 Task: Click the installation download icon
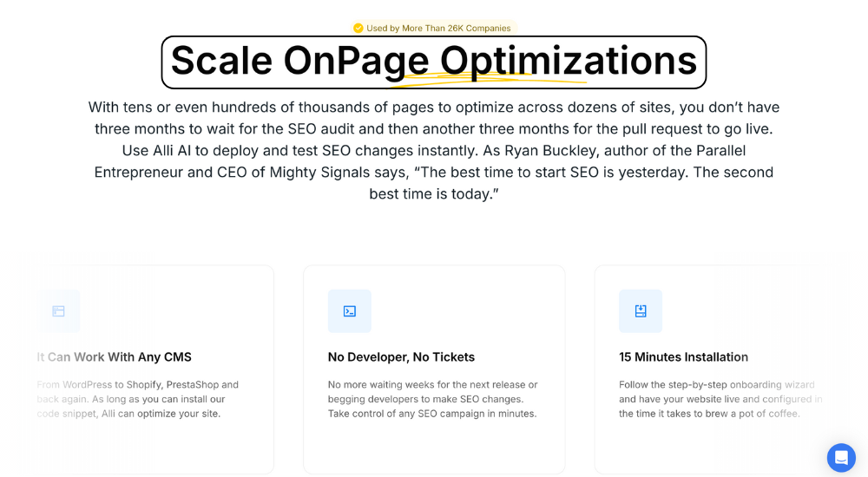pyautogui.click(x=641, y=311)
